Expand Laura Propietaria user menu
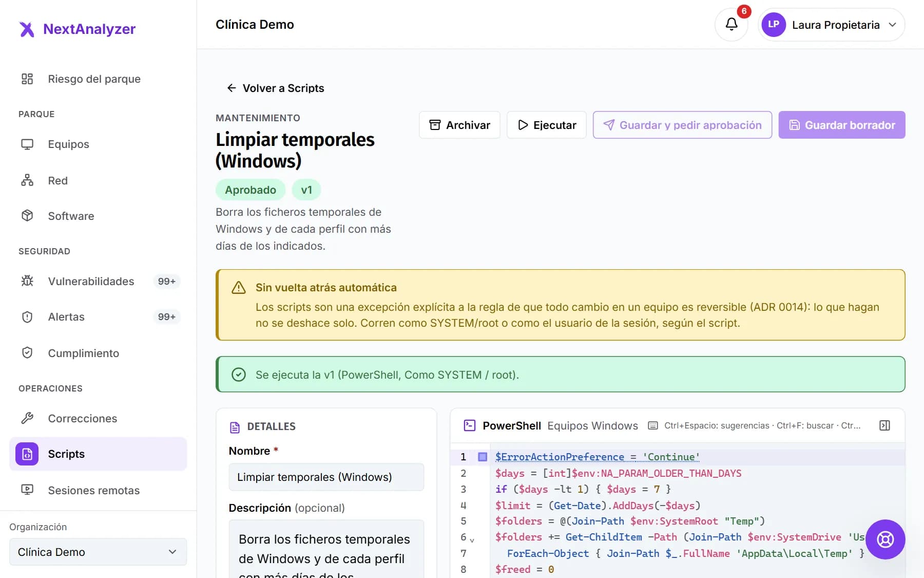 point(831,25)
